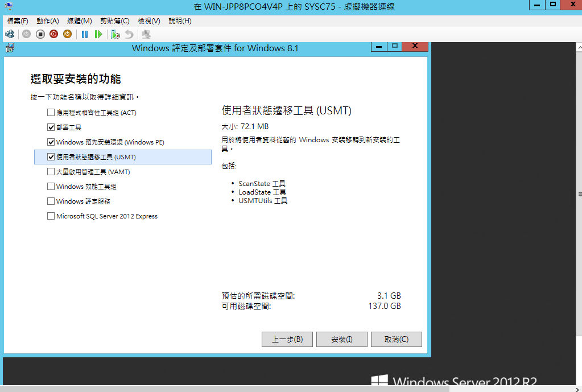Select the 部署工具 feature name
Image resolution: width=582 pixels, height=392 pixels.
(x=69, y=127)
